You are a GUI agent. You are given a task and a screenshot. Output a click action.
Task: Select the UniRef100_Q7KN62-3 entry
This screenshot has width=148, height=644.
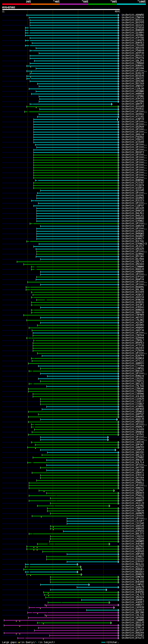134,244
